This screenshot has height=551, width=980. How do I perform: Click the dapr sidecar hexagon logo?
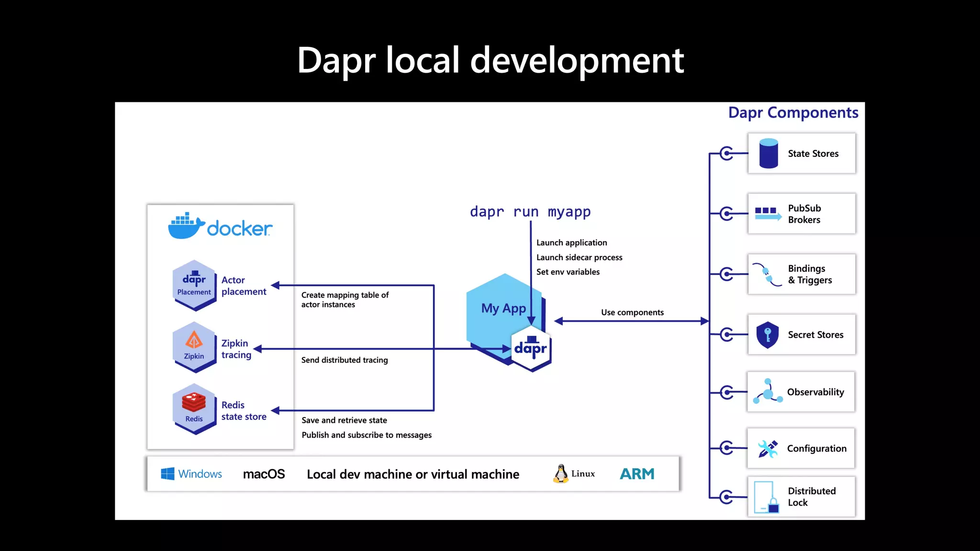(531, 349)
